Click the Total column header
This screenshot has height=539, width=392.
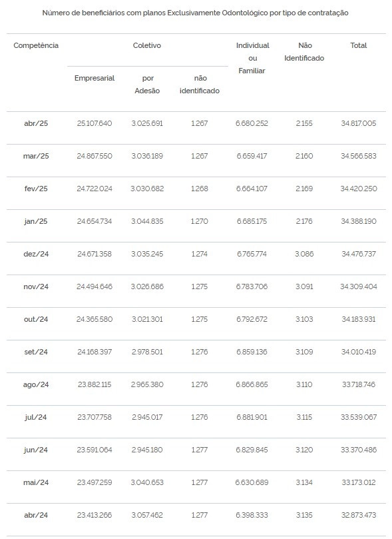358,45
